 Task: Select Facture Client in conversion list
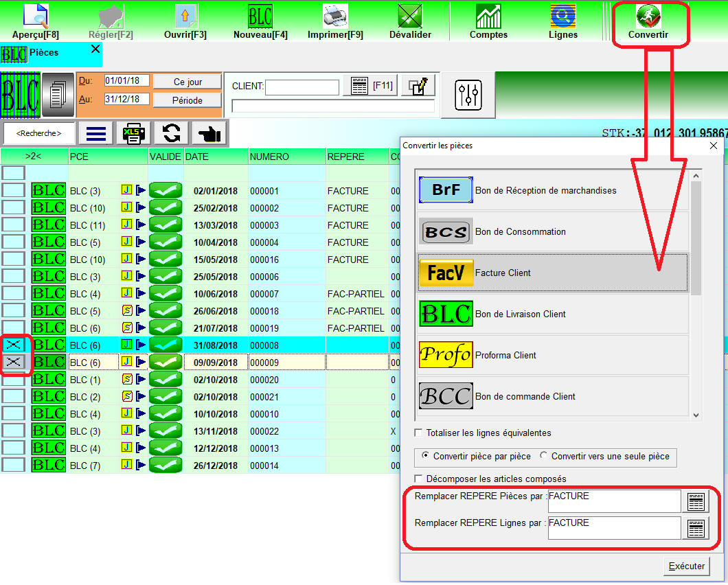pyautogui.click(x=553, y=273)
